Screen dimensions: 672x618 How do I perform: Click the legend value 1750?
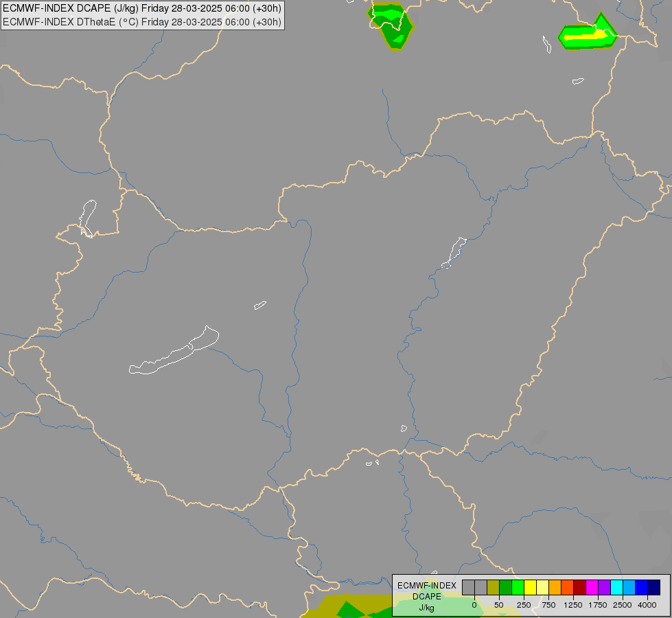point(598,605)
